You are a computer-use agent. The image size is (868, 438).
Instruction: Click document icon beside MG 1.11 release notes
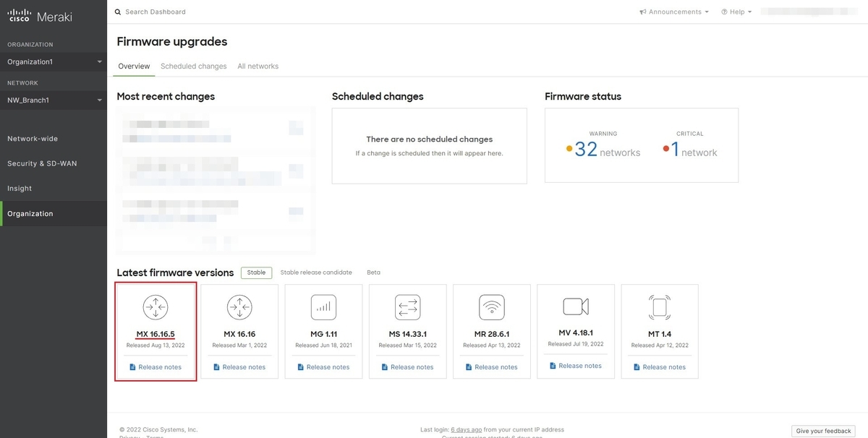pyautogui.click(x=301, y=367)
